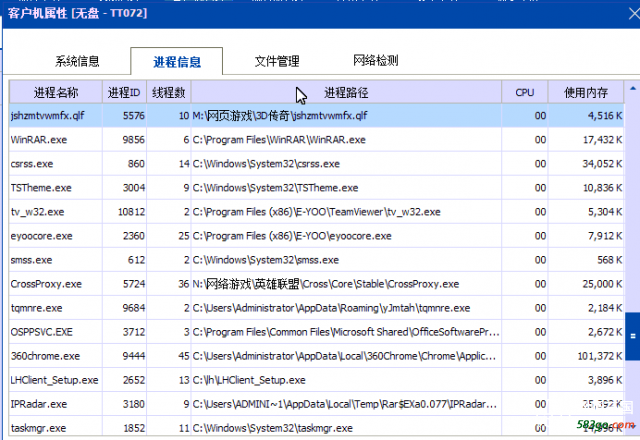Viewport: 640px width, 440px height.
Task: Sort by 进程ID column header
Action: point(124,92)
